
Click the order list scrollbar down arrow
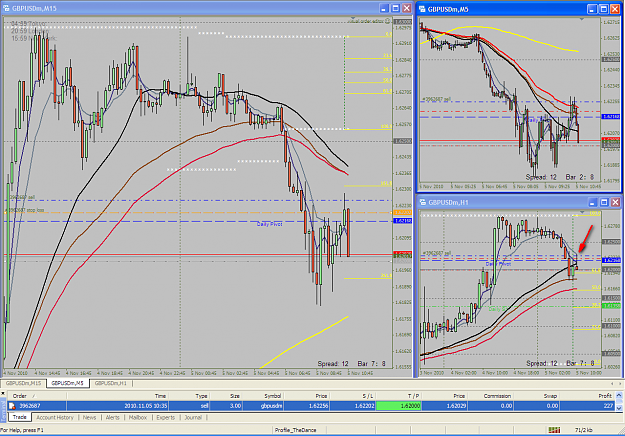[x=619, y=408]
